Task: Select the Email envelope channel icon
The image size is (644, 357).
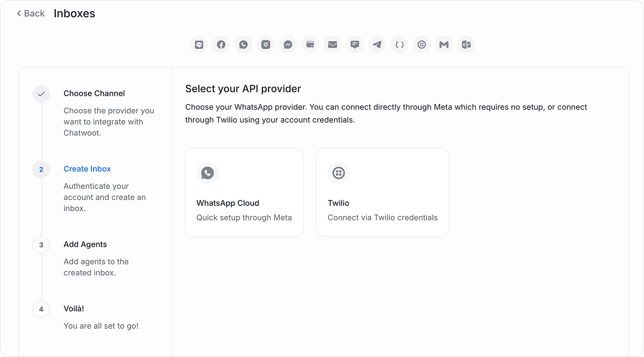Action: coord(333,45)
